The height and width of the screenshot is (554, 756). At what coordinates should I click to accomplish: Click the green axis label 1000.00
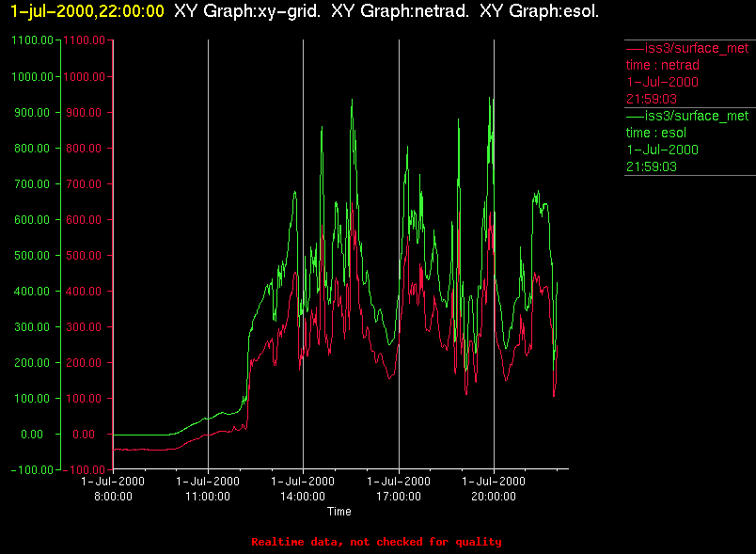pyautogui.click(x=32, y=77)
